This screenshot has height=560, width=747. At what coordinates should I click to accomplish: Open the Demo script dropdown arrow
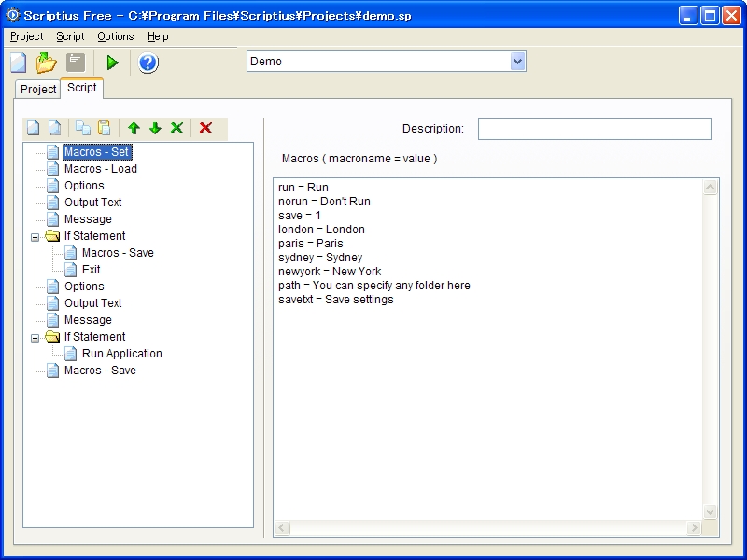point(518,62)
